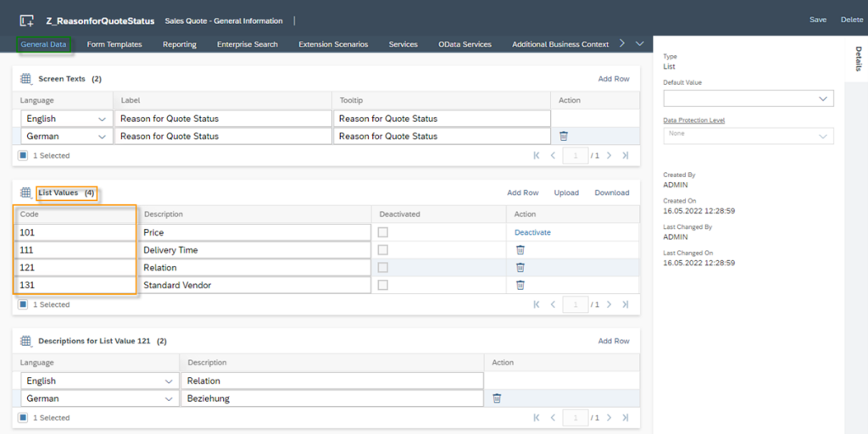Edit the English Label field in Screen Texts
The image size is (868, 434).
click(223, 119)
